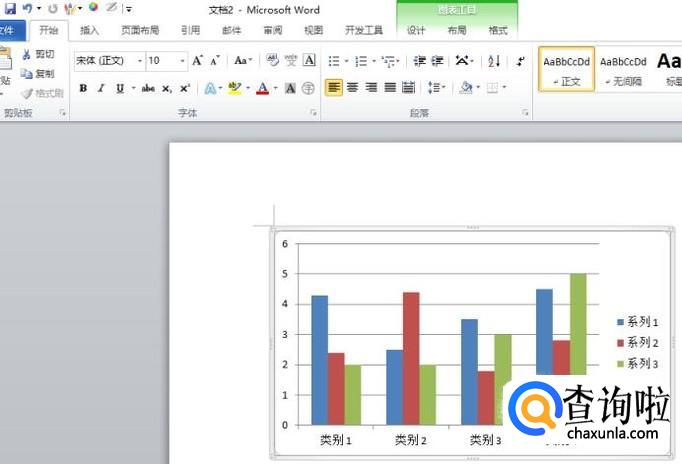Open the Font Color red A dropdown arrow
The width and height of the screenshot is (682, 464).
click(275, 88)
